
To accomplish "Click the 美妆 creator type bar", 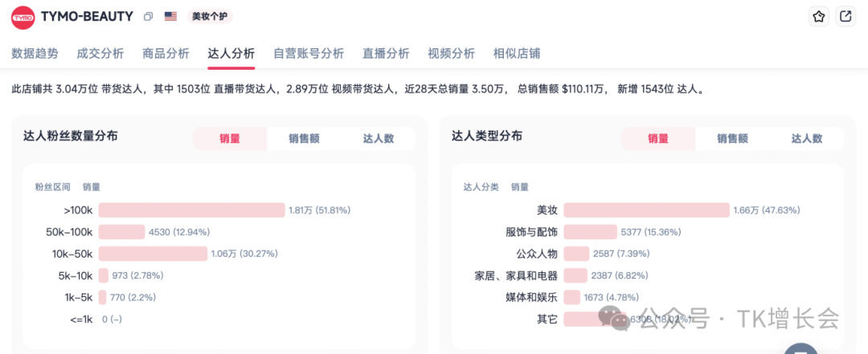I will coord(645,210).
